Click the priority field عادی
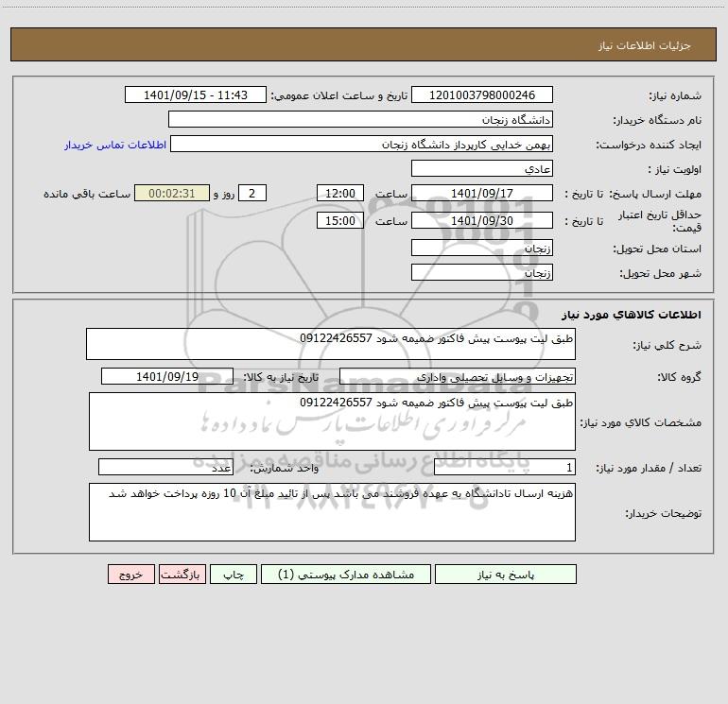This screenshot has width=728, height=704. tap(482, 168)
